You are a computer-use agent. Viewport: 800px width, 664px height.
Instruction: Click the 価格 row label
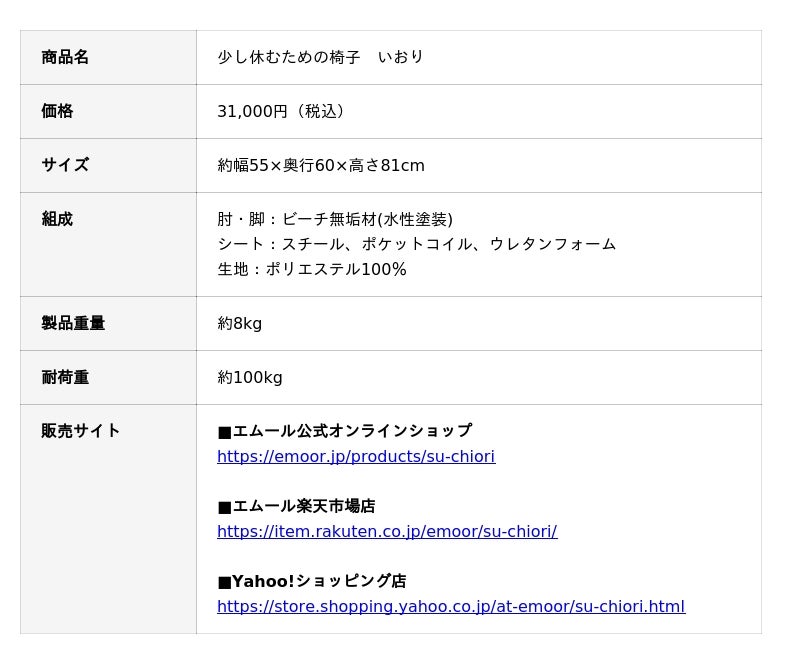tap(57, 111)
